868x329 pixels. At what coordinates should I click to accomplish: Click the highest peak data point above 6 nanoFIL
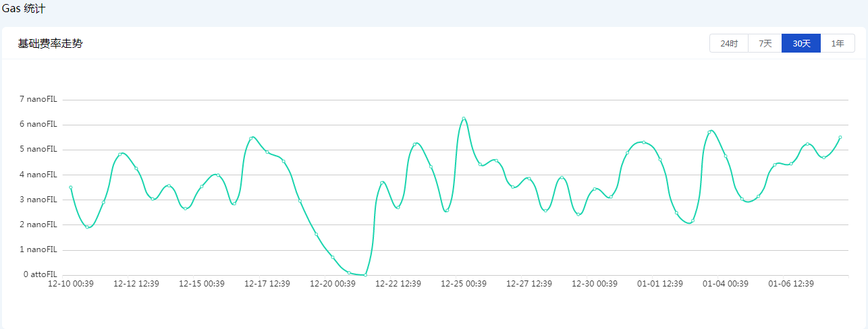point(464,119)
